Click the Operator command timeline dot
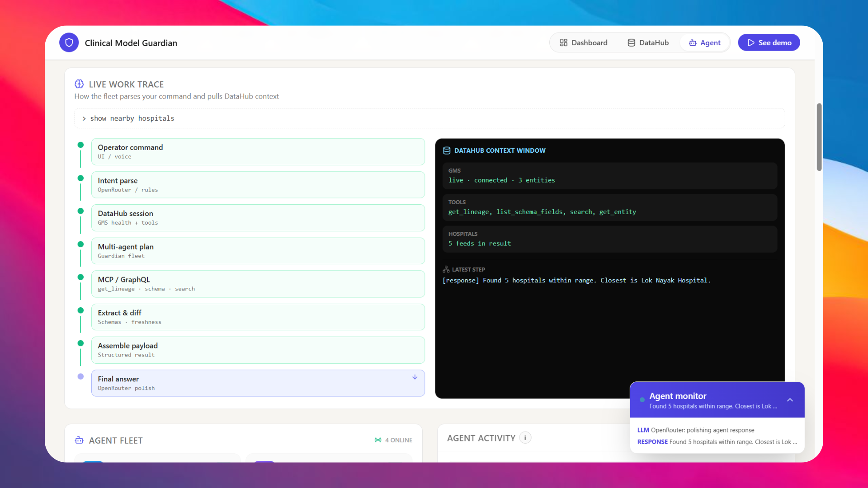 (80, 145)
